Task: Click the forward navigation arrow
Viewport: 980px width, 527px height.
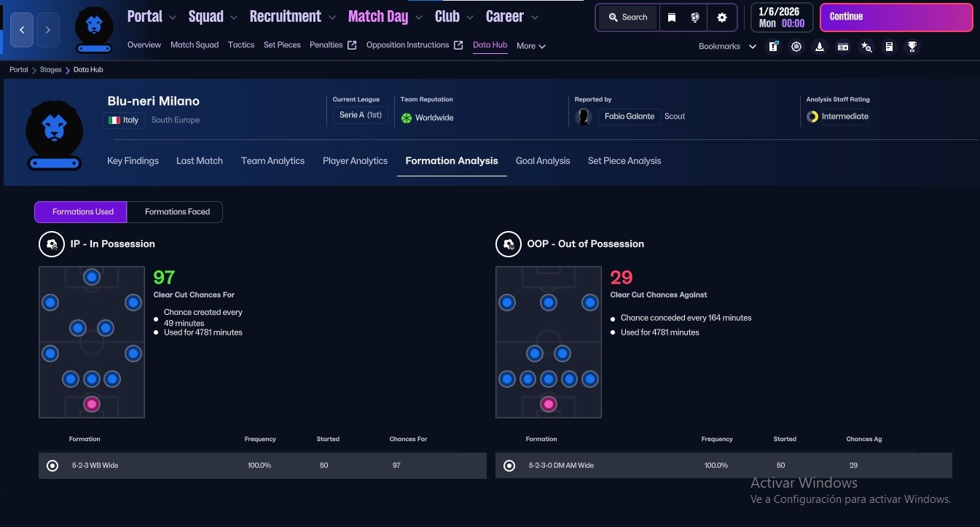Action: click(x=48, y=30)
